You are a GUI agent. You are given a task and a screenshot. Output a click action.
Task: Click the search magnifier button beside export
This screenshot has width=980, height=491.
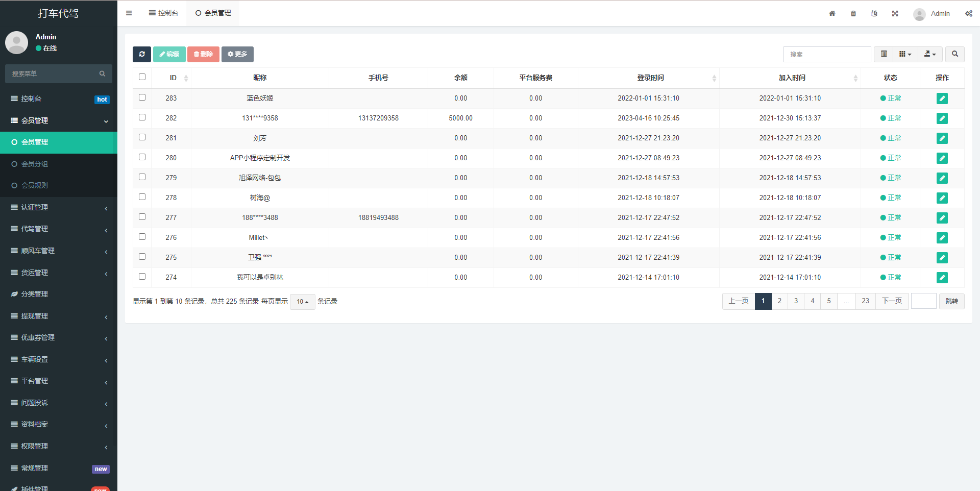(954, 54)
